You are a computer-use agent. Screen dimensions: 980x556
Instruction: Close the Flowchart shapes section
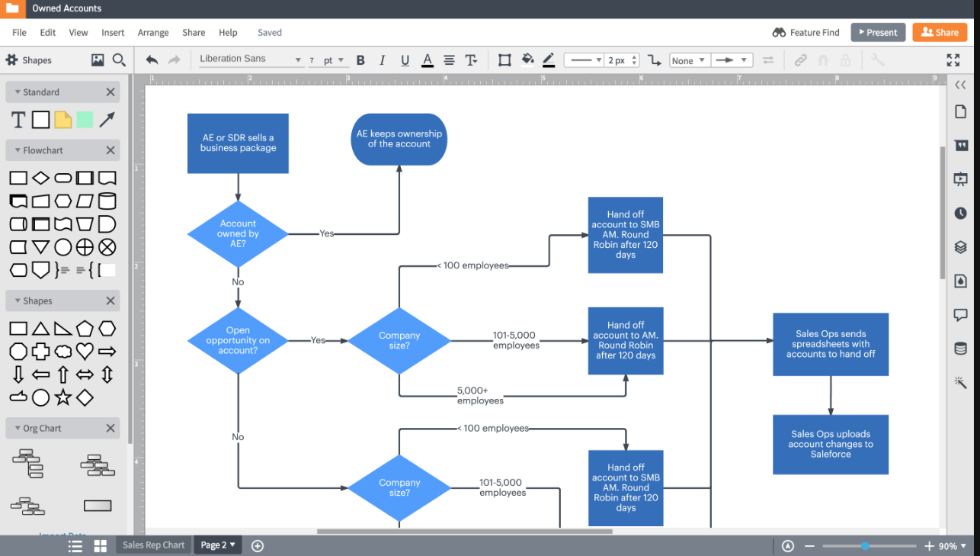[110, 150]
